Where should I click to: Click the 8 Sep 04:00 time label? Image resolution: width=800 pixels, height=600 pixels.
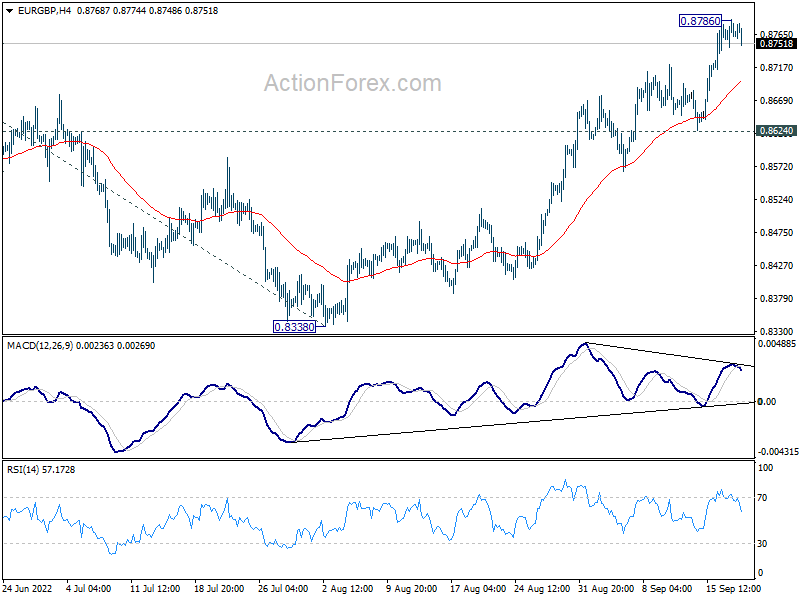667,589
